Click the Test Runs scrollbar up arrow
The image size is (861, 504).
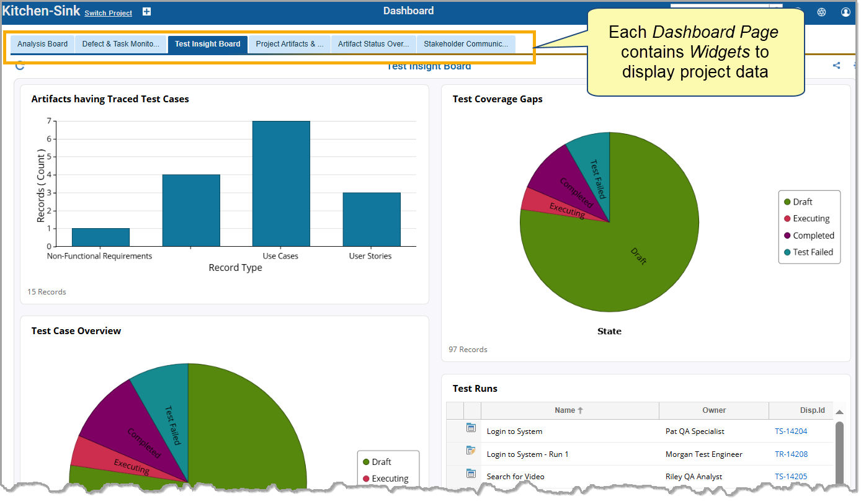[839, 412]
